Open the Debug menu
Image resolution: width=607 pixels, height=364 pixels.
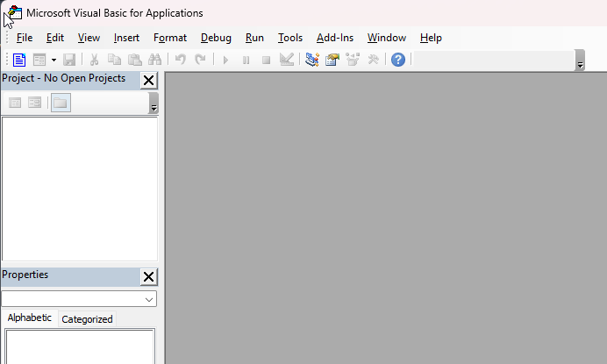pos(216,38)
